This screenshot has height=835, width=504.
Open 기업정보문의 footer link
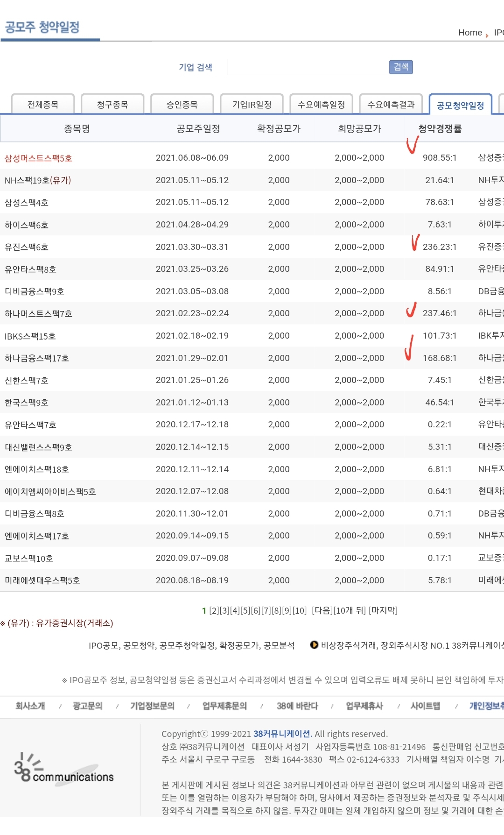point(153,706)
